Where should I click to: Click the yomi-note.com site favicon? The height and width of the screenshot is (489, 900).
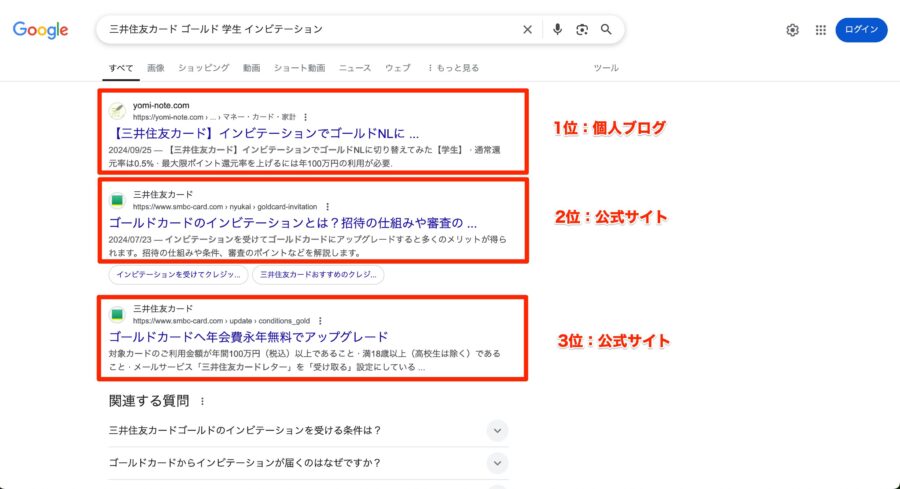pyautogui.click(x=117, y=111)
